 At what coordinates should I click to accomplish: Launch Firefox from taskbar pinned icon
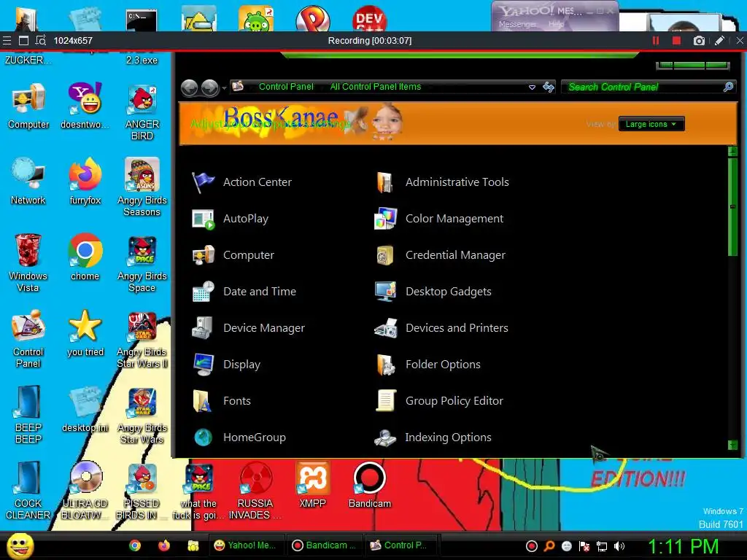pyautogui.click(x=164, y=545)
